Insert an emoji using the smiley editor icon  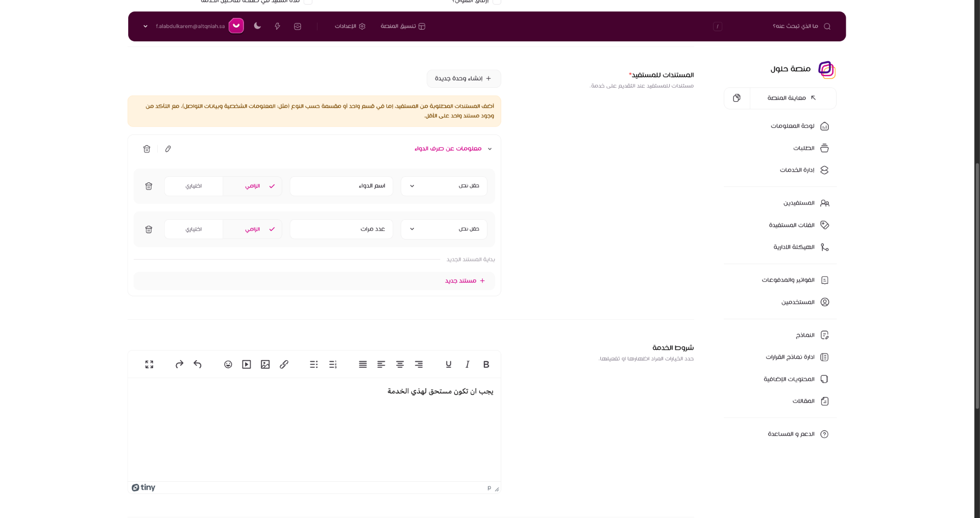click(228, 364)
